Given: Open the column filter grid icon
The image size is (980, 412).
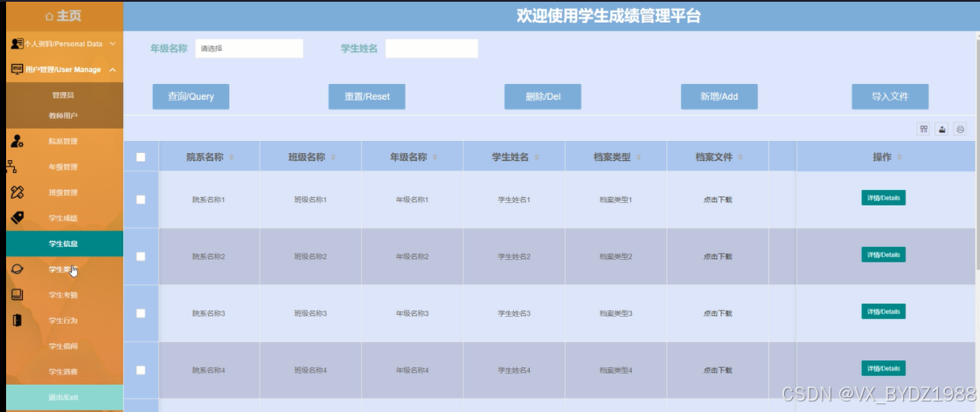Looking at the screenshot, I should tap(923, 129).
